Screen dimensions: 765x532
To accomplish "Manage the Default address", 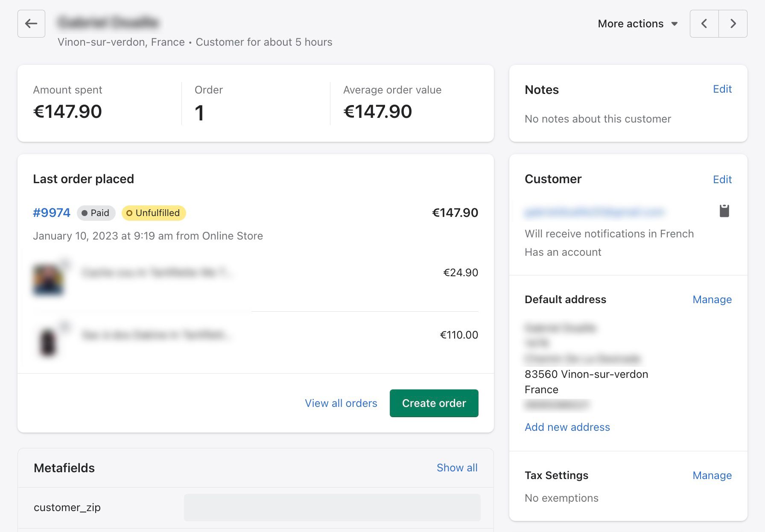I will (x=712, y=299).
